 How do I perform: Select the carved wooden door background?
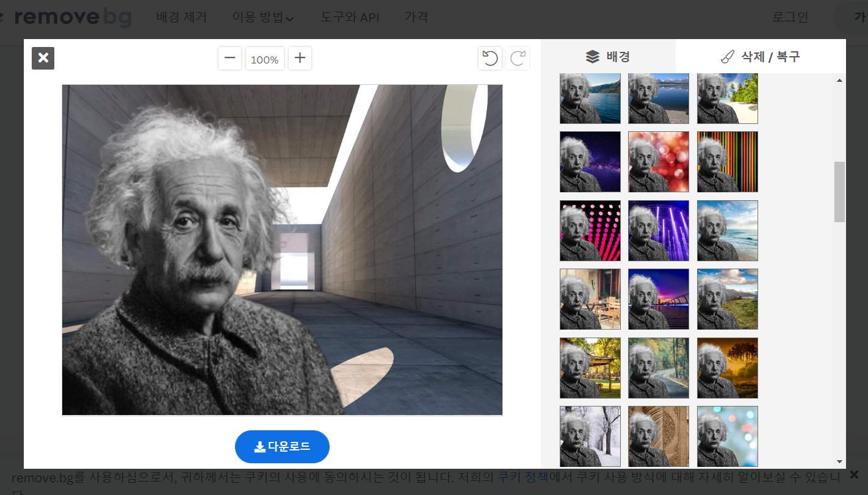[x=659, y=436]
